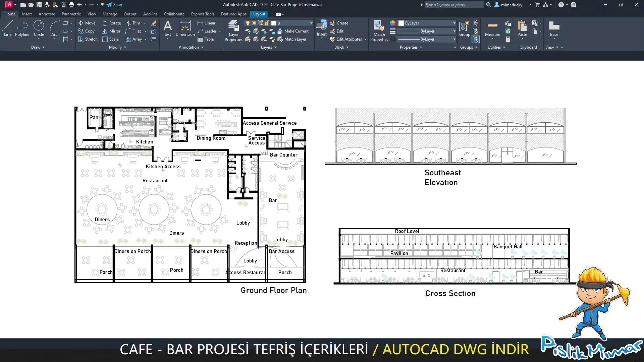Click the object color wheel swatch
644x362 pixels.
point(393,23)
